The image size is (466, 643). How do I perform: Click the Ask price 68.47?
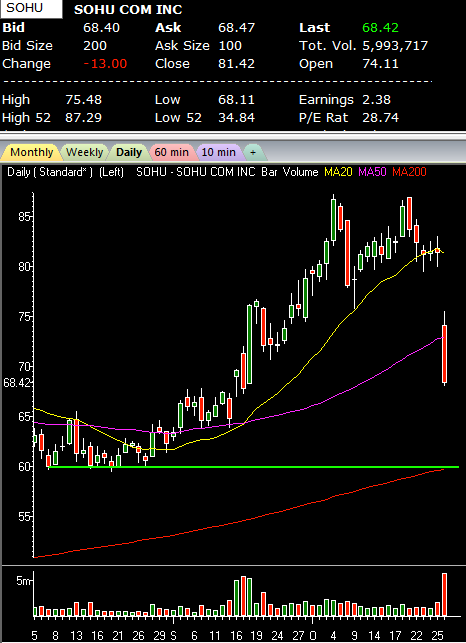point(236,27)
